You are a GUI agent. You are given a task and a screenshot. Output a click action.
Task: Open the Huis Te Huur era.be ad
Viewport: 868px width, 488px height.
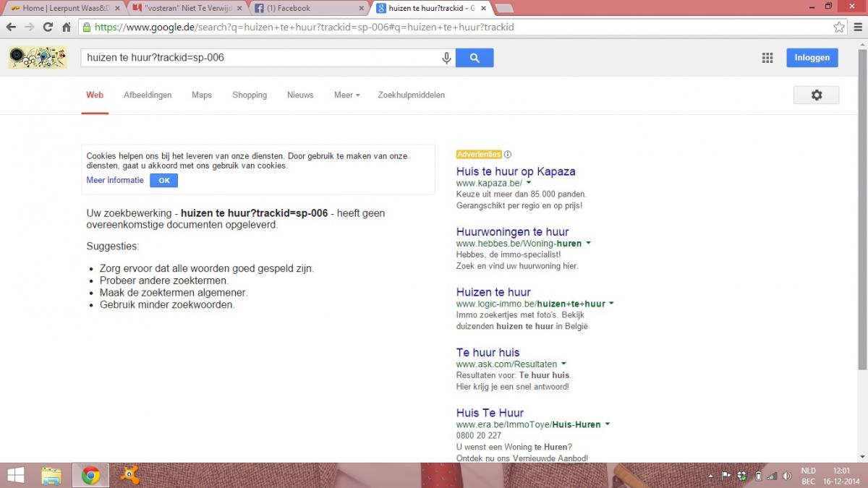point(490,413)
